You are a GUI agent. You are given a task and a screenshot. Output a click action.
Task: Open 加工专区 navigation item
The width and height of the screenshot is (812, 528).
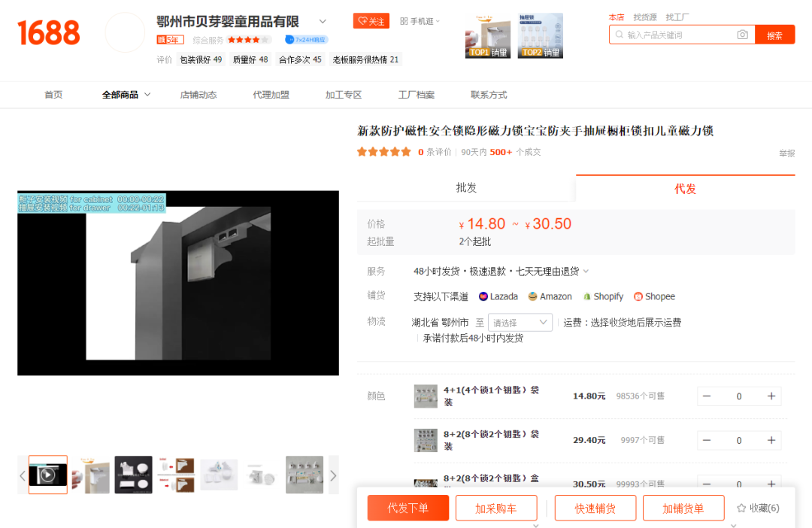tap(344, 95)
